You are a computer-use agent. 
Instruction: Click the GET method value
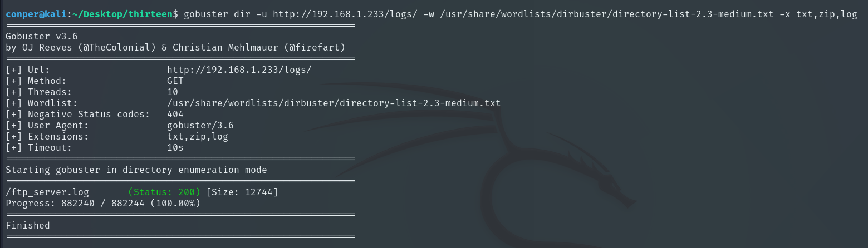tap(175, 81)
